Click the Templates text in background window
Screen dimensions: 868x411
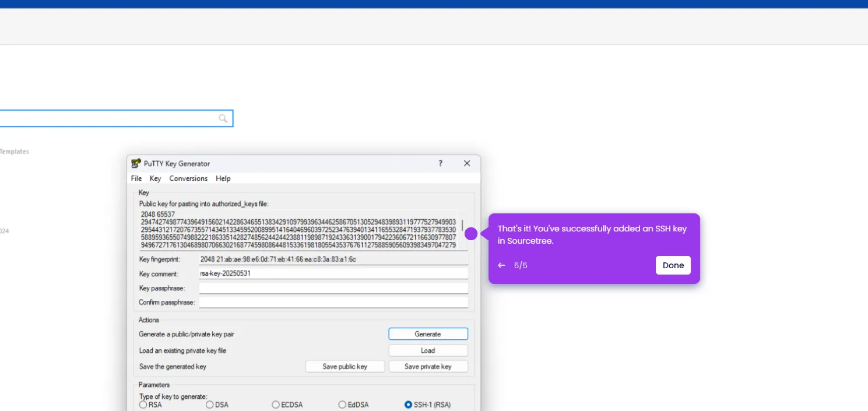pos(14,152)
